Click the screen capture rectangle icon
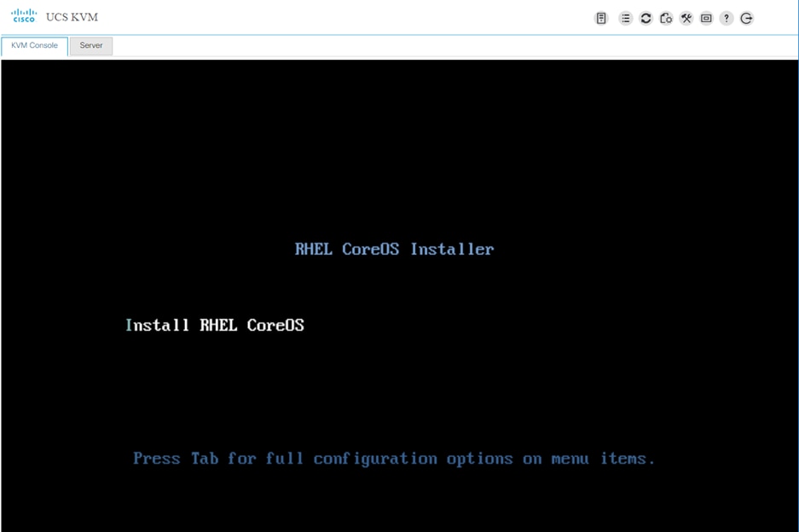This screenshot has height=532, width=799. pyautogui.click(x=706, y=19)
